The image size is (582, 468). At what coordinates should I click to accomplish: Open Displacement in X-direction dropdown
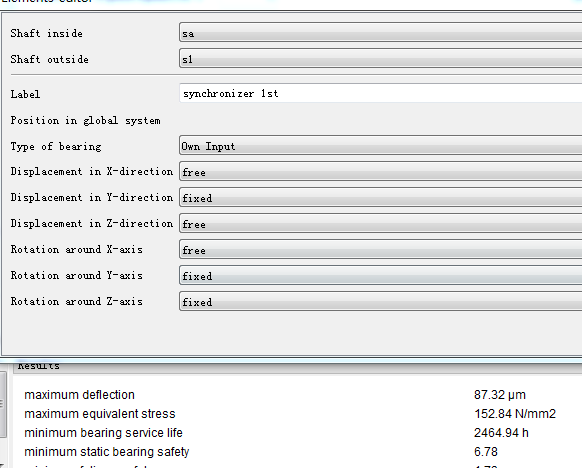[x=380, y=171]
